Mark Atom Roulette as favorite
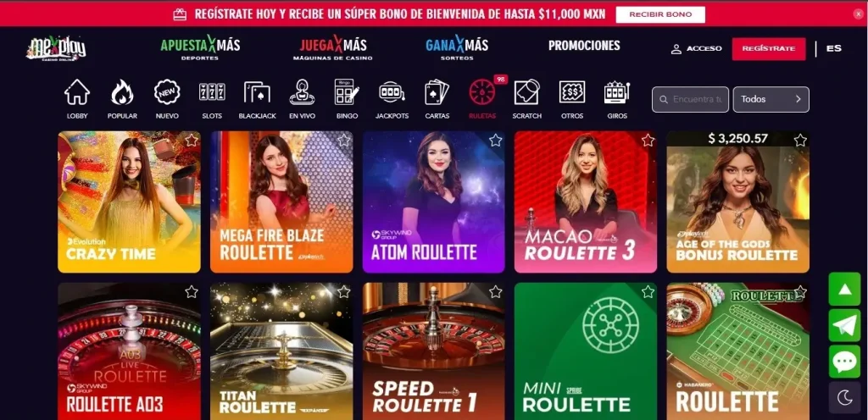Screen dimensions: 868x420 (495, 141)
